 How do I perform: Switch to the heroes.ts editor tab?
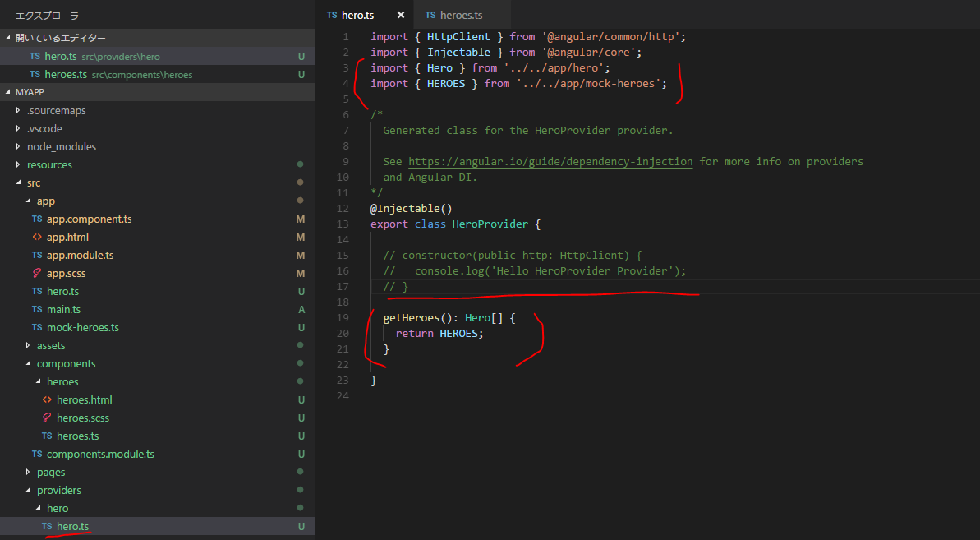(462, 15)
